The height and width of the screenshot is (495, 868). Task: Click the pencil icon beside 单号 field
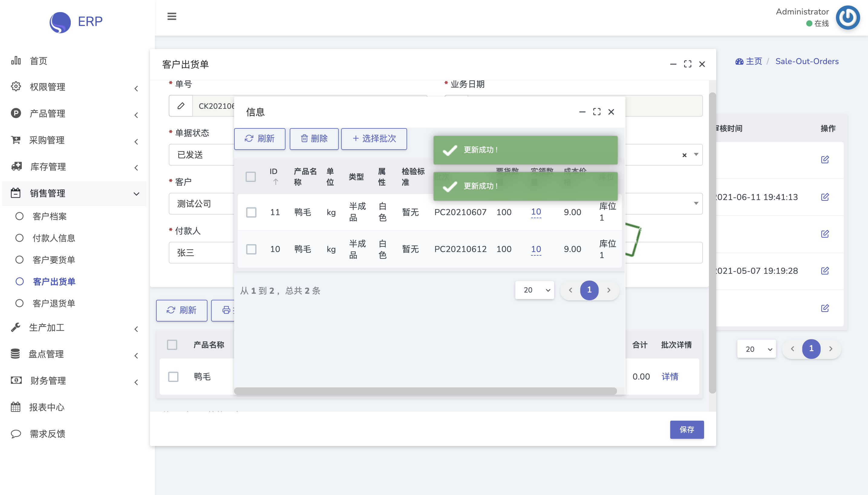pos(181,106)
